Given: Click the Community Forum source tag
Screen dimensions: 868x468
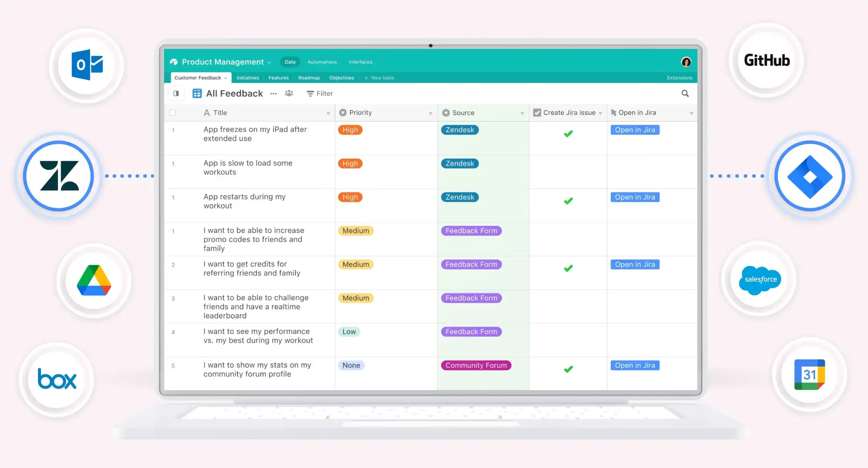Looking at the screenshot, I should pyautogui.click(x=476, y=366).
